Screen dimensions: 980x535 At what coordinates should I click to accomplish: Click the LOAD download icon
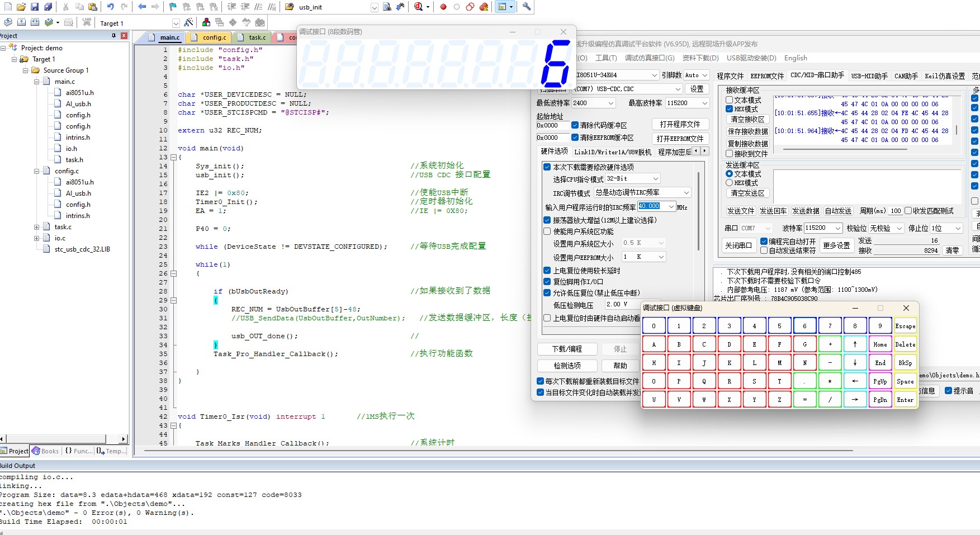coord(87,22)
